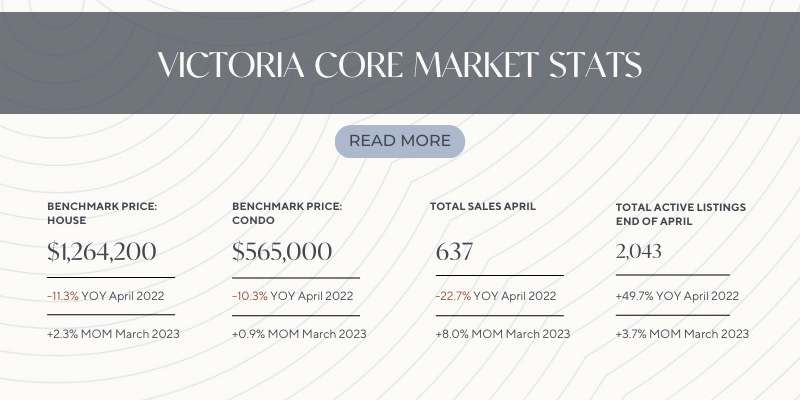
Task: Select the -22.7% YOY sales stat
Action: click(496, 296)
